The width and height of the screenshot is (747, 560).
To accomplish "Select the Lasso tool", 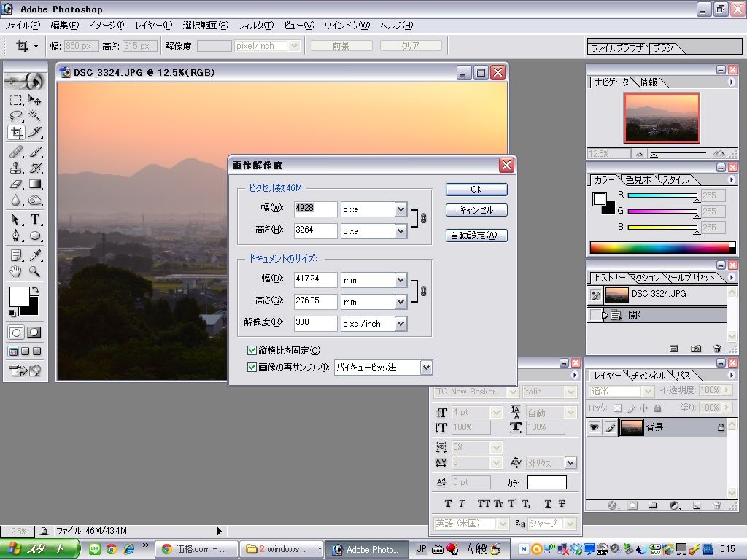I will coord(16,116).
